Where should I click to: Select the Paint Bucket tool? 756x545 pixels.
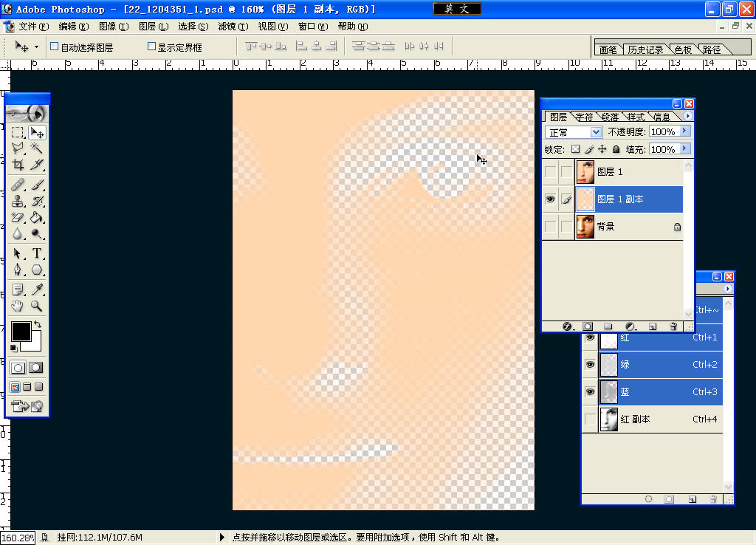[37, 218]
